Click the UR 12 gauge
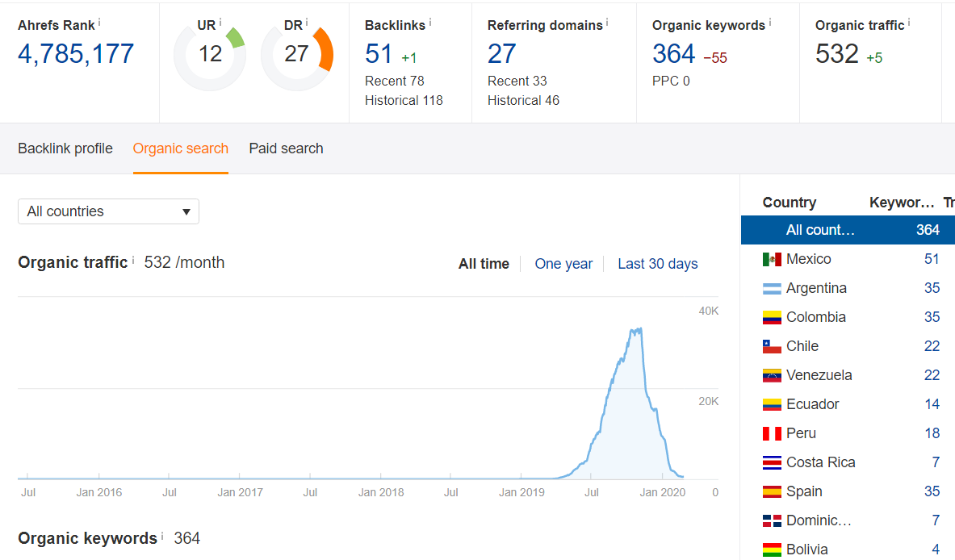 pos(210,55)
